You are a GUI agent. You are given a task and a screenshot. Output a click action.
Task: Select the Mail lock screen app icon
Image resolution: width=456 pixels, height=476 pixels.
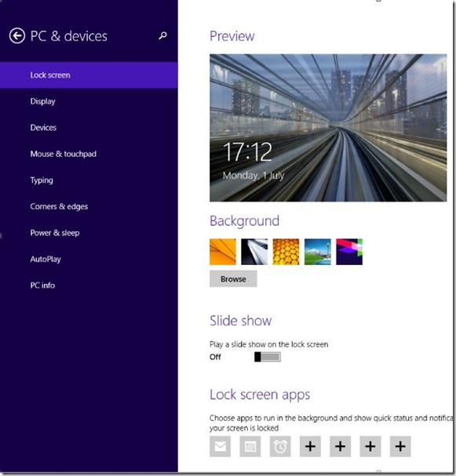coord(220,446)
